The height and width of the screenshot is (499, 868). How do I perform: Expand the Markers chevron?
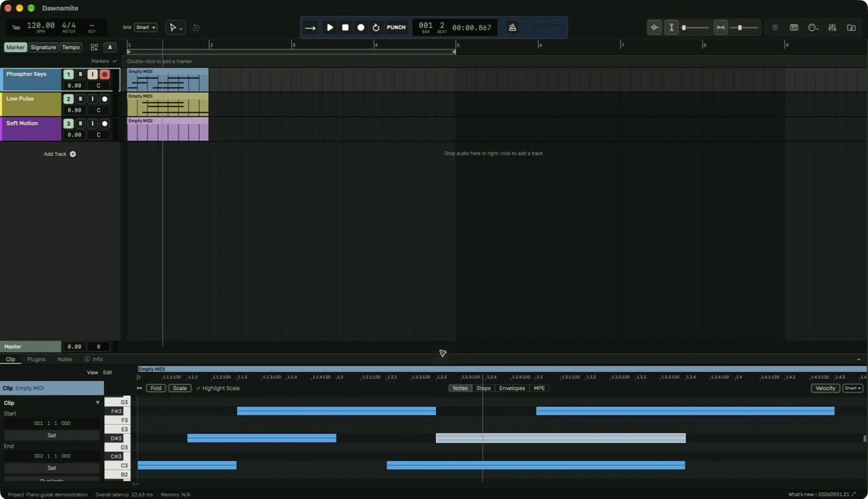(x=114, y=61)
